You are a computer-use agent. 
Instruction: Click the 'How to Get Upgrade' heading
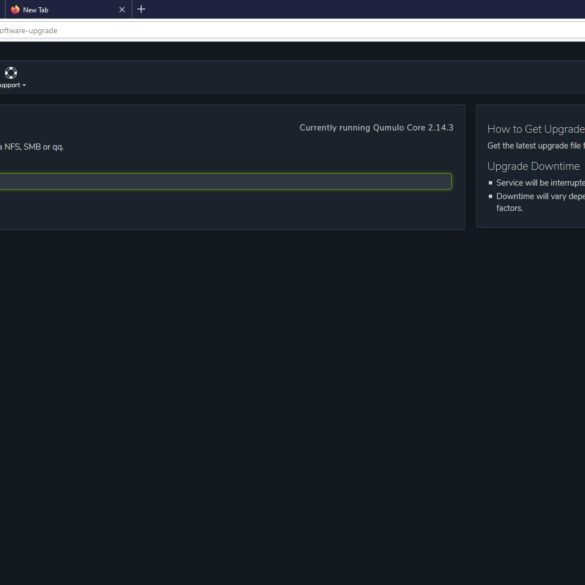[536, 129]
